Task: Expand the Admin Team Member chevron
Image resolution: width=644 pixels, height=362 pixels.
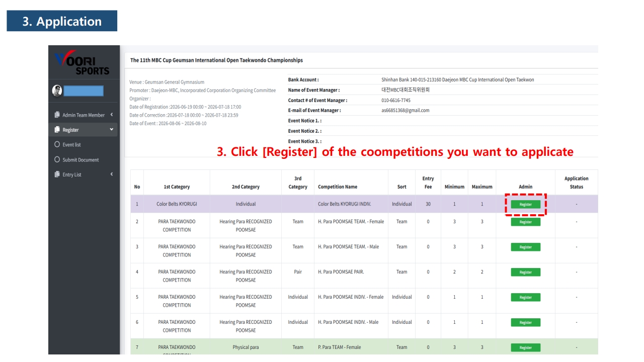Action: (111, 115)
